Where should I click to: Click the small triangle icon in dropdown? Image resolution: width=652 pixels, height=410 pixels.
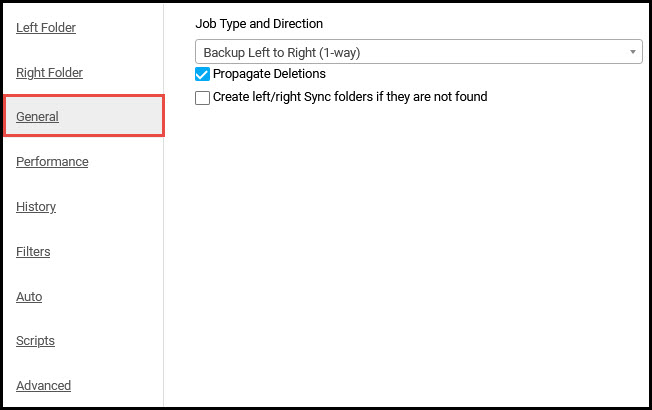[632, 52]
